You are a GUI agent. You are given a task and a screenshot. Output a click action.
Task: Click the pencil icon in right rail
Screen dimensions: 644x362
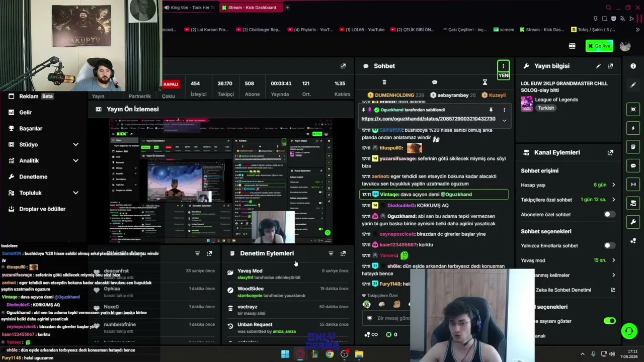tap(633, 85)
